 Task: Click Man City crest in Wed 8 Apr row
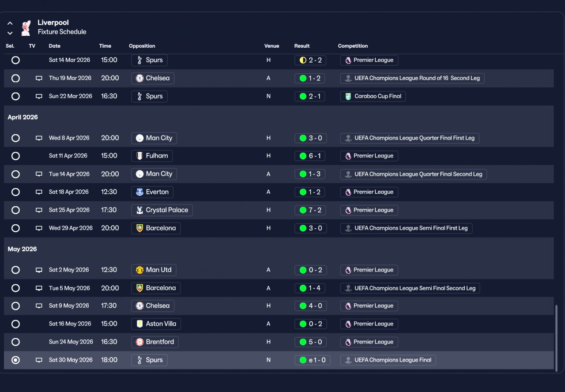[139, 138]
